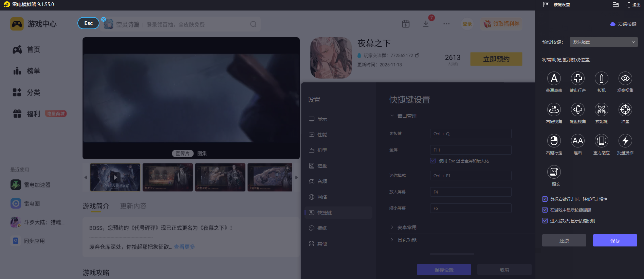Click the 立即预约 reserve button
Screen dimensions: 644x279
(496, 59)
